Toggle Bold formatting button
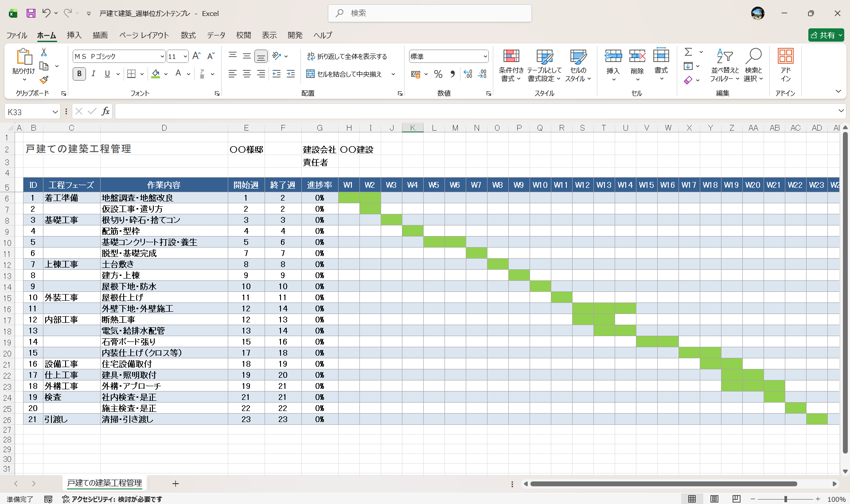 [x=79, y=74]
